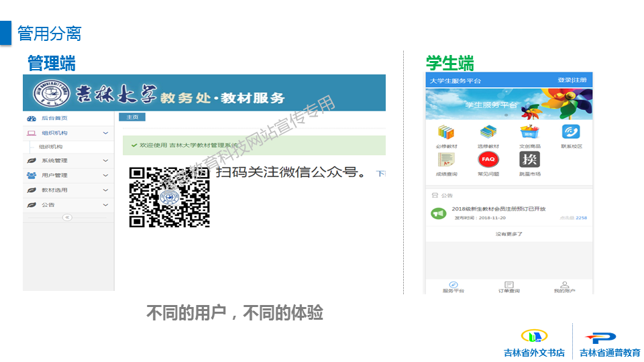Open 必修教材 books icon

[x=446, y=132]
